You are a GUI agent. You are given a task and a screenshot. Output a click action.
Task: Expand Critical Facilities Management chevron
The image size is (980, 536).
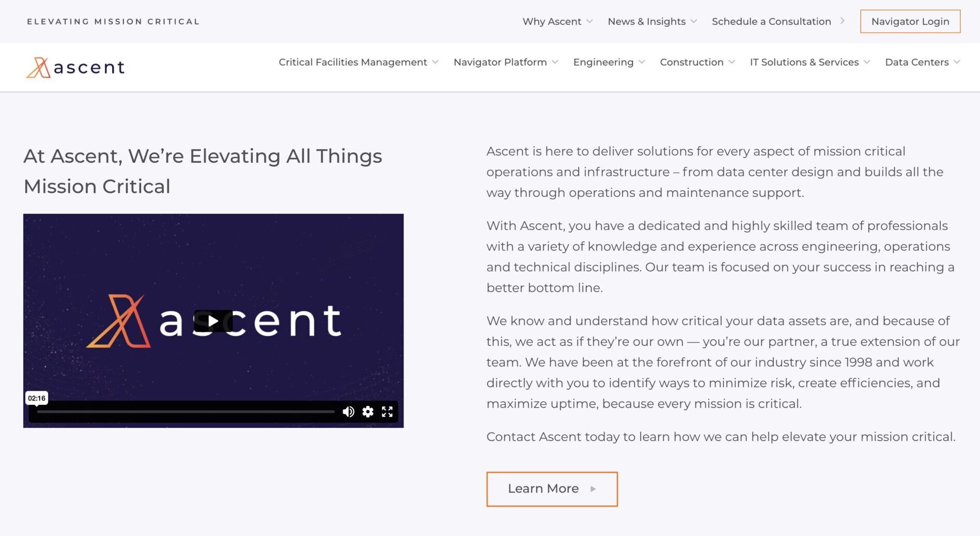(x=435, y=62)
